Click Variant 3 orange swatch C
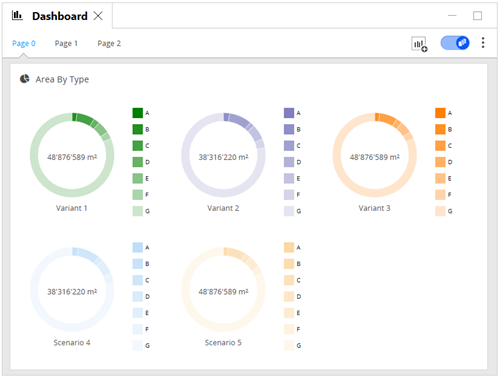Image resolution: width=500 pixels, height=378 pixels. point(440,146)
